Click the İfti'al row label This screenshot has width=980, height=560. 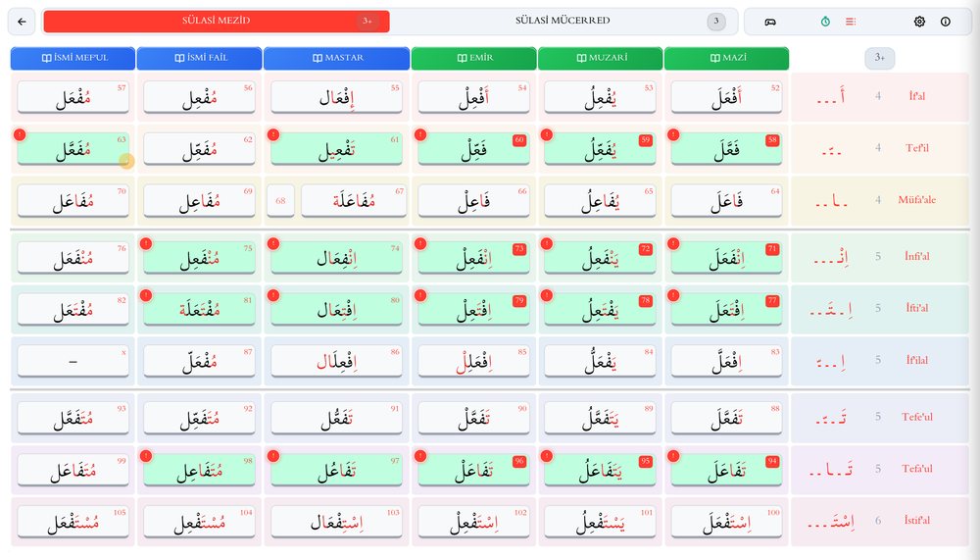tap(917, 309)
